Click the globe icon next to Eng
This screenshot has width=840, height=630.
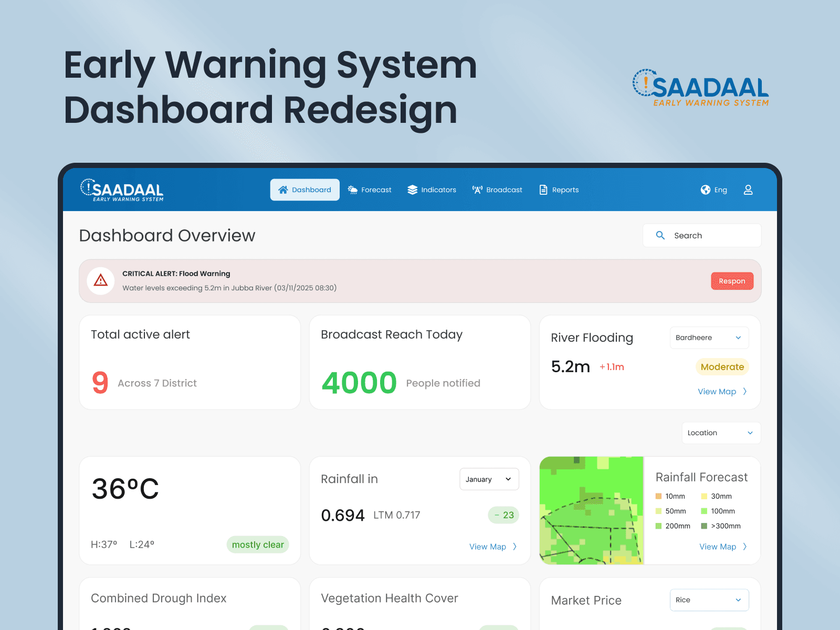(705, 190)
